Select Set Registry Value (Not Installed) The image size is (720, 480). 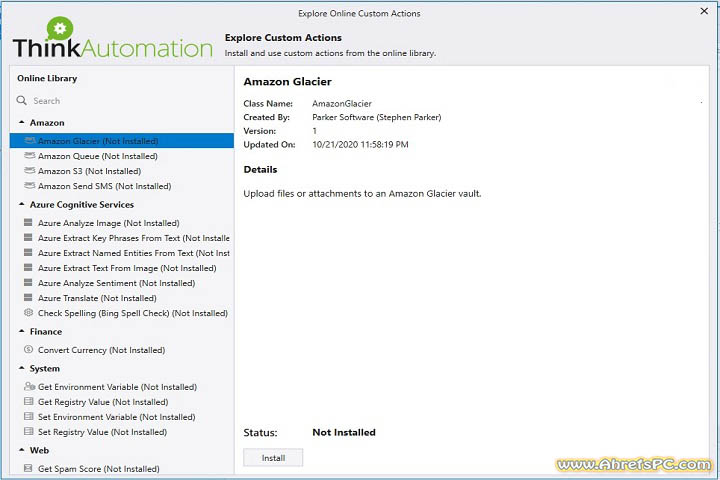point(122,431)
